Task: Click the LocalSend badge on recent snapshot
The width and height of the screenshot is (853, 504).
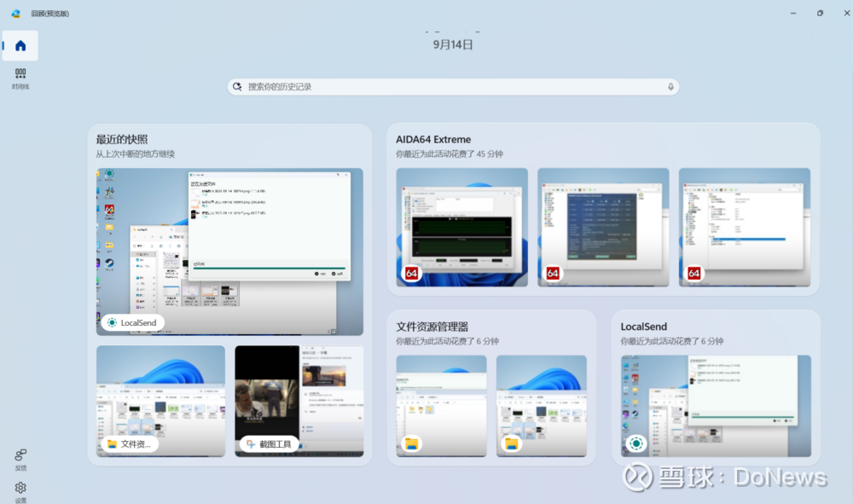Action: 133,323
